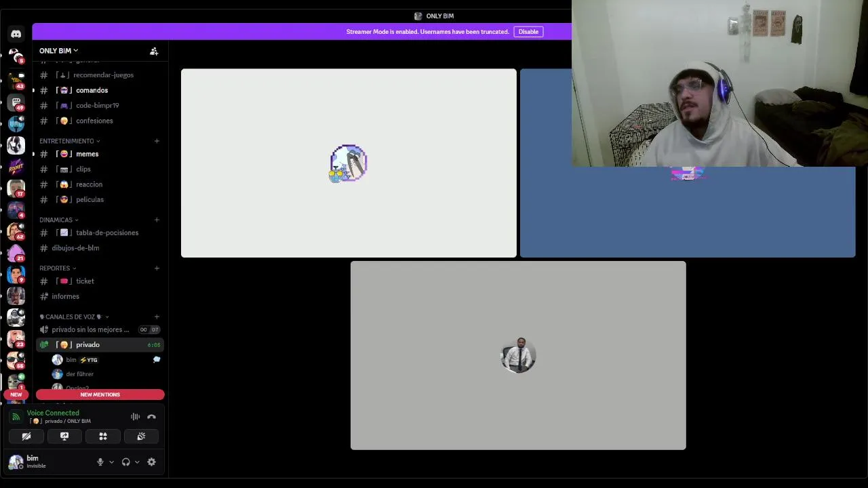Open chat bubble icon next to bim in privado
This screenshot has height=488, width=868.
coord(157,360)
